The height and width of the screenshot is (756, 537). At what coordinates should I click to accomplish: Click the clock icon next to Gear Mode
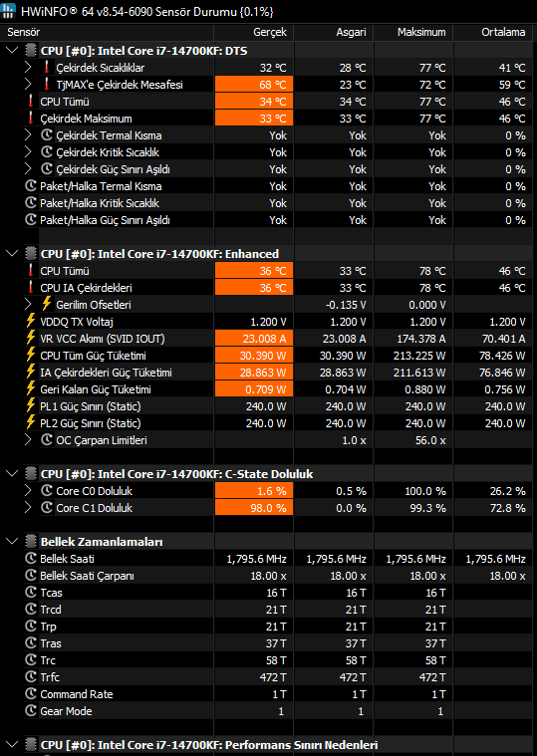click(x=31, y=710)
